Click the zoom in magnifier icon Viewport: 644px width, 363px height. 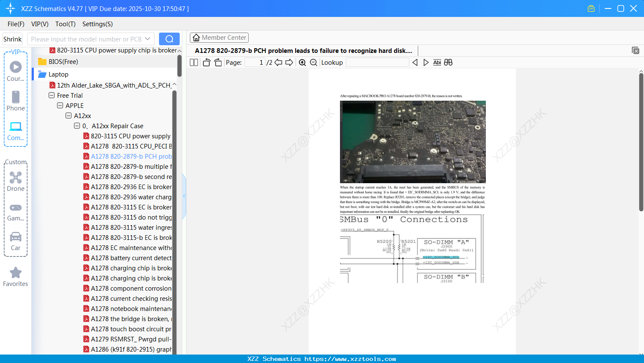[x=302, y=63]
